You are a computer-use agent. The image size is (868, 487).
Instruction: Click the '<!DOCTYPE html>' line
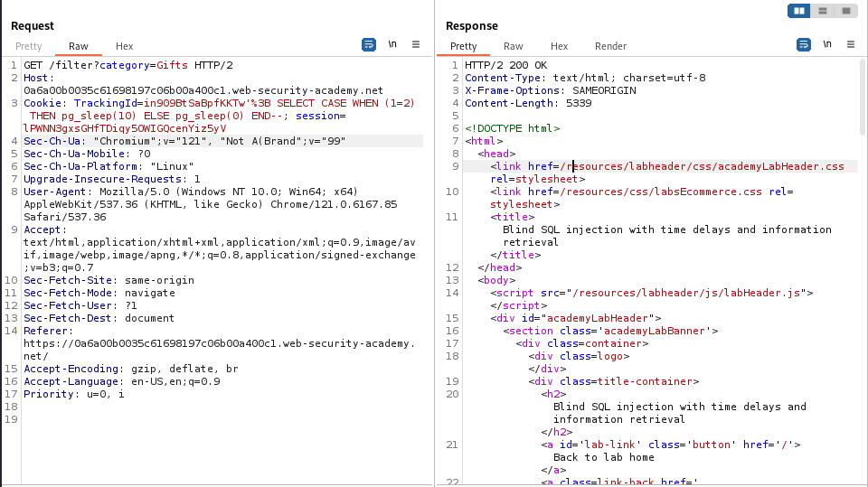coord(512,128)
